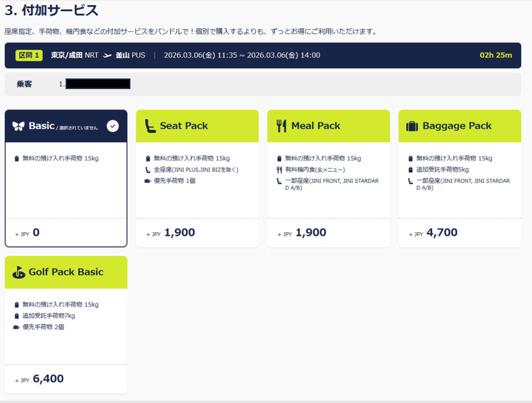Click the Golf Pack Basic price 6,400
The width and height of the screenshot is (532, 403).
click(48, 379)
